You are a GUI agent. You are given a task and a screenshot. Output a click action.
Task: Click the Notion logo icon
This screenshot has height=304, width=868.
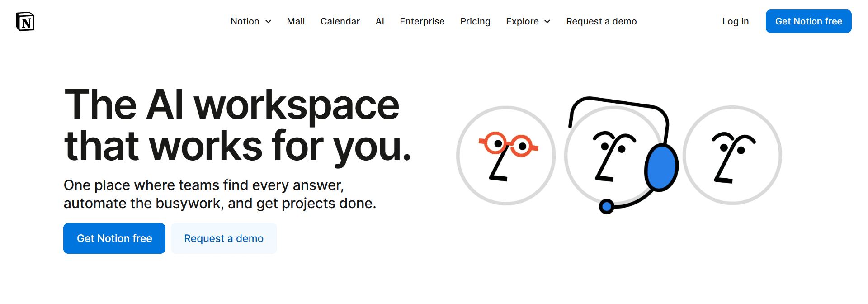(25, 21)
